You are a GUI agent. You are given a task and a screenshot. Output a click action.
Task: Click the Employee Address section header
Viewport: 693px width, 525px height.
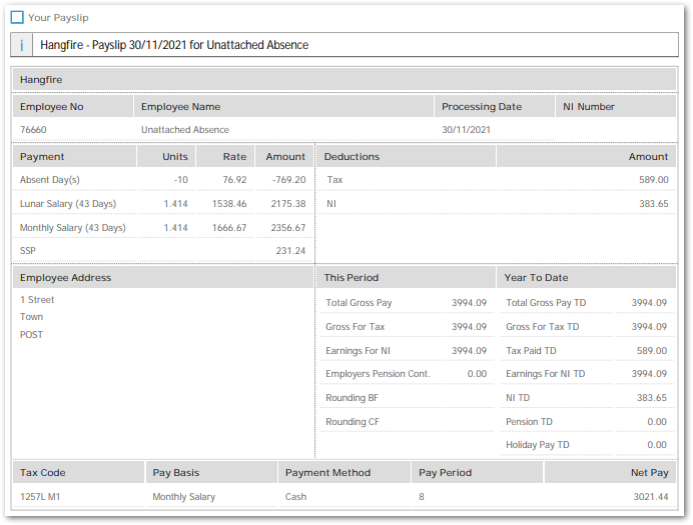point(66,278)
